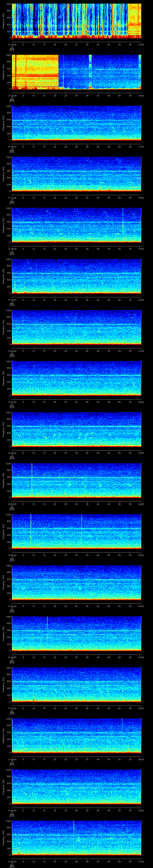Screen dimensions: 153x868
Task: Select the "13:25:00" timestamp text
Action: (x=12, y=606)
